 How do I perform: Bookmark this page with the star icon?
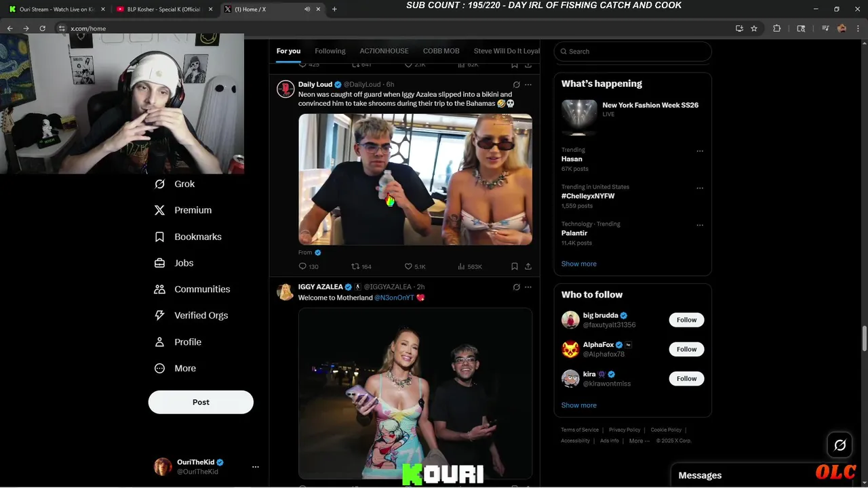[754, 28]
